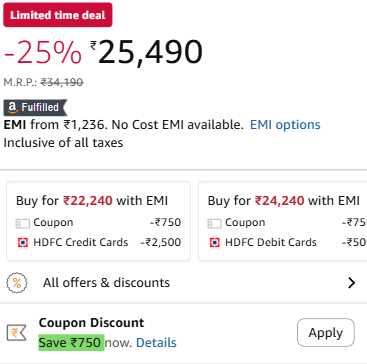Click the rupee coupon tag icon
The width and height of the screenshot is (367, 364).
coord(16,333)
